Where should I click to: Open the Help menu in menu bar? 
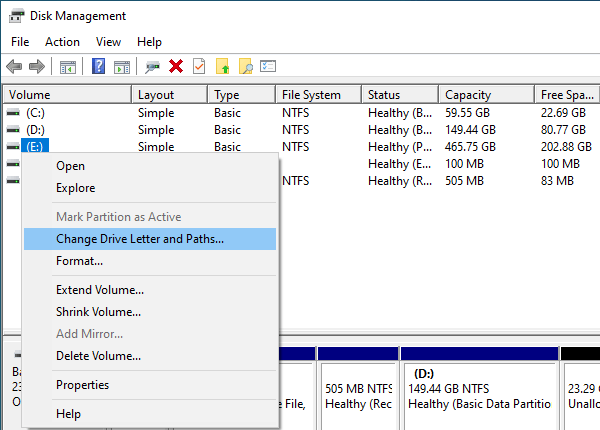pyautogui.click(x=149, y=42)
